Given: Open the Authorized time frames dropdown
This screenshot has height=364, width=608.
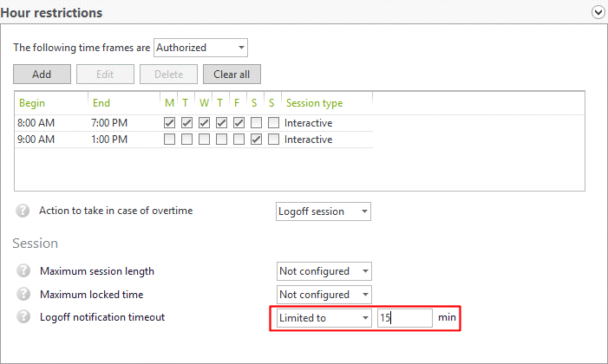Looking at the screenshot, I should pyautogui.click(x=200, y=47).
